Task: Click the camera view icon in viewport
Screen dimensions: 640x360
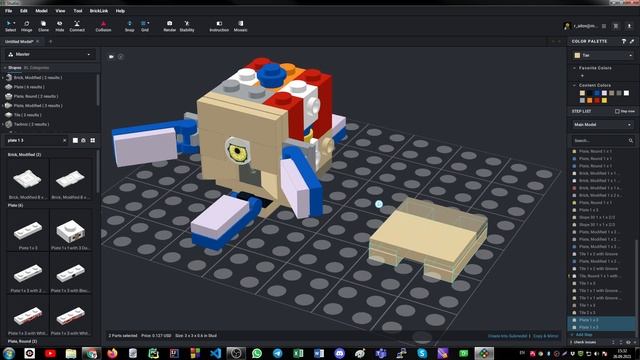Action: pos(111,57)
